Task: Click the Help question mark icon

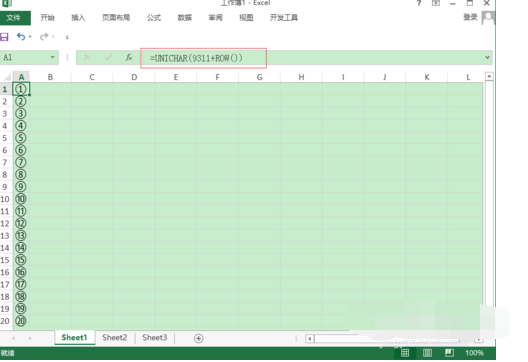Action: pos(419,3)
